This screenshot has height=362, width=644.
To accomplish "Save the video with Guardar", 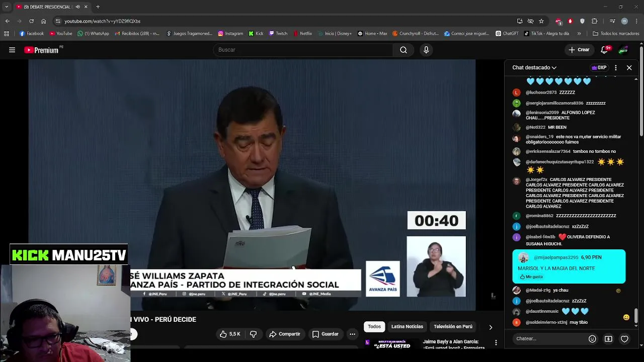I will click(325, 334).
